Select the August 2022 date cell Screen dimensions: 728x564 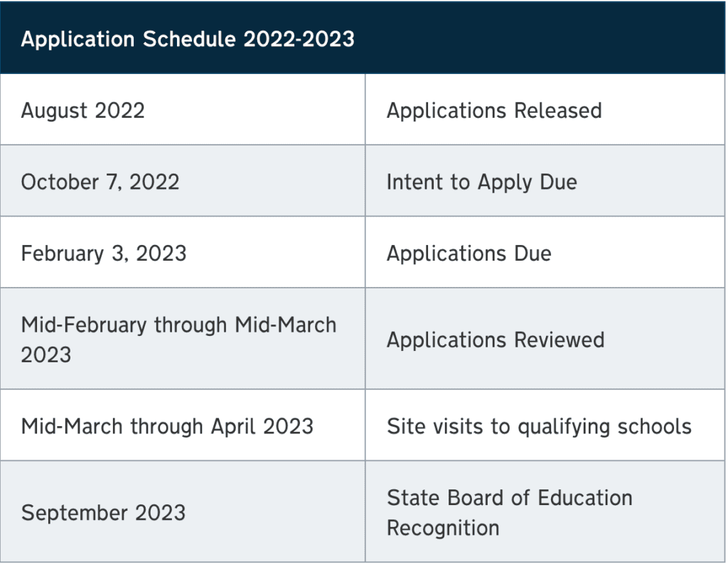(183, 109)
